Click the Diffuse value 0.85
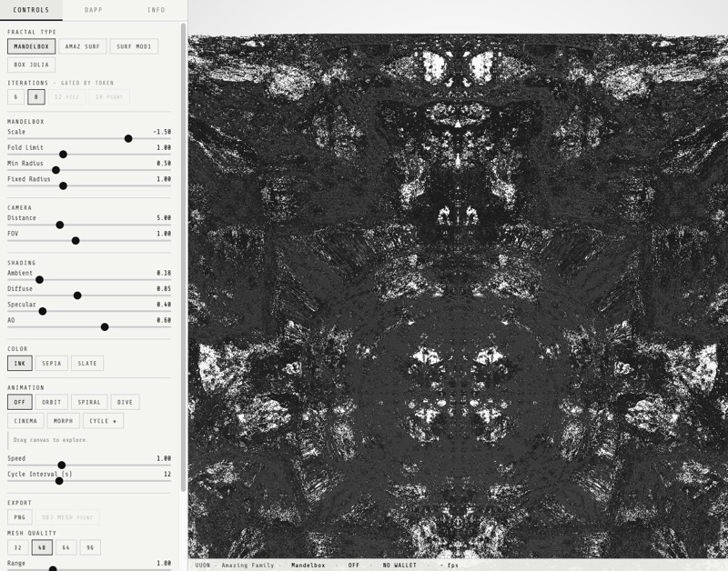The image size is (728, 571). tap(164, 288)
